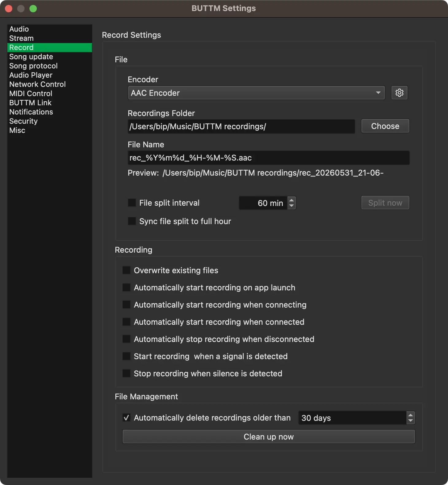Viewport: 448px width, 485px height.
Task: Open encoder settings via gear icon
Action: pos(399,93)
